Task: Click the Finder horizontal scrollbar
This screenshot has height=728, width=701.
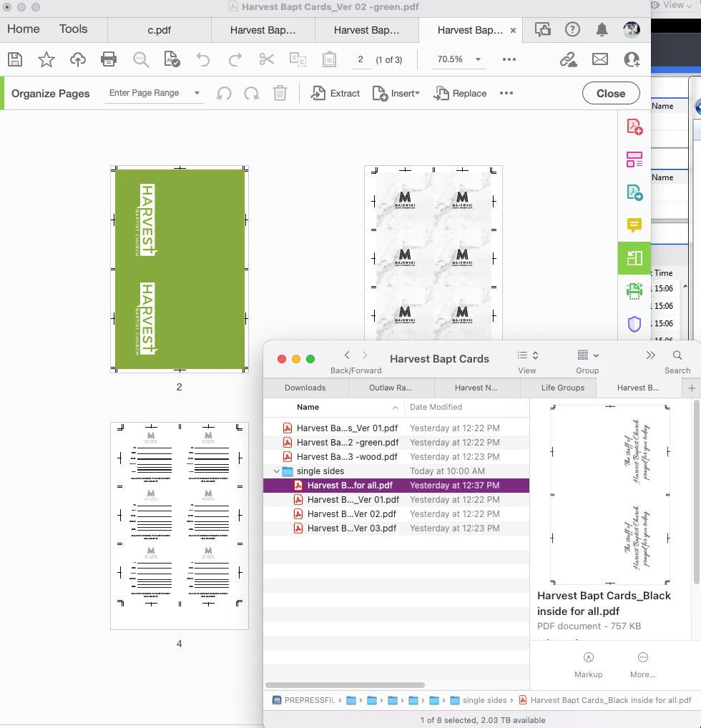Action: point(345,685)
